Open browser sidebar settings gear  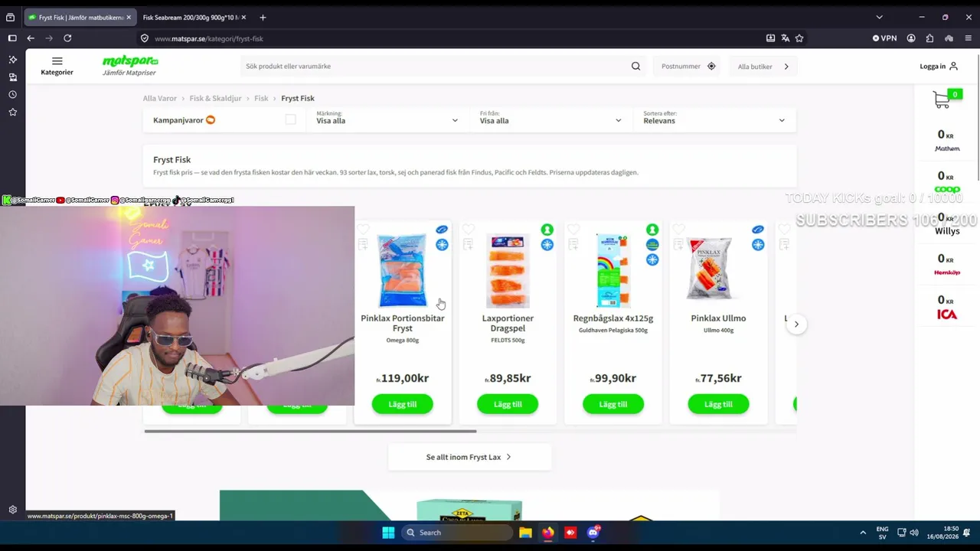[12, 510]
